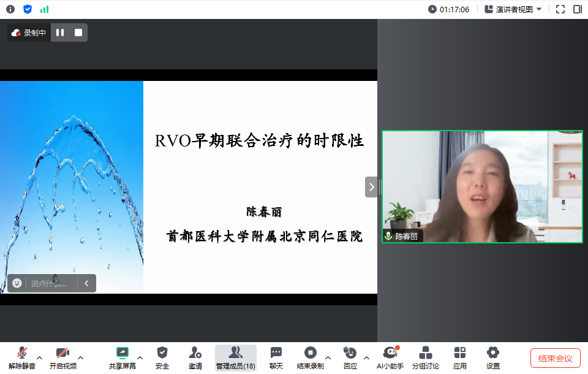The image size is (588, 374).
Task: Pause the cloud recording
Action: [60, 32]
